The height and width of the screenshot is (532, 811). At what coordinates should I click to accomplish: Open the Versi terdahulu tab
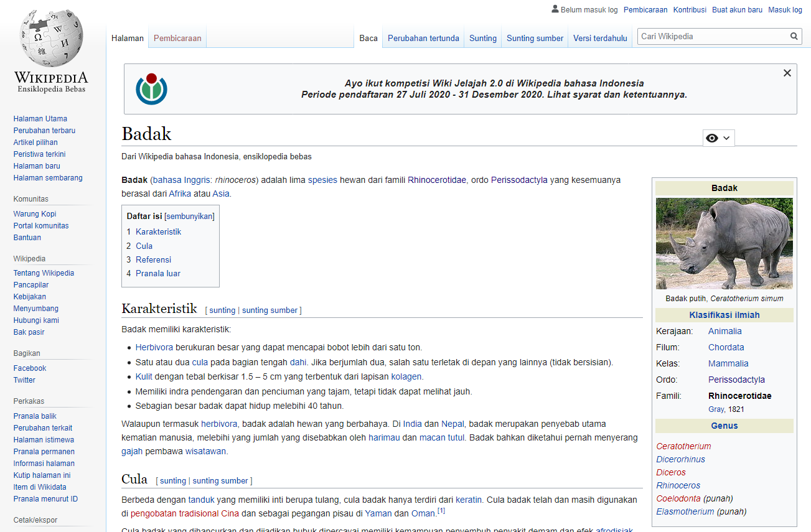click(600, 39)
